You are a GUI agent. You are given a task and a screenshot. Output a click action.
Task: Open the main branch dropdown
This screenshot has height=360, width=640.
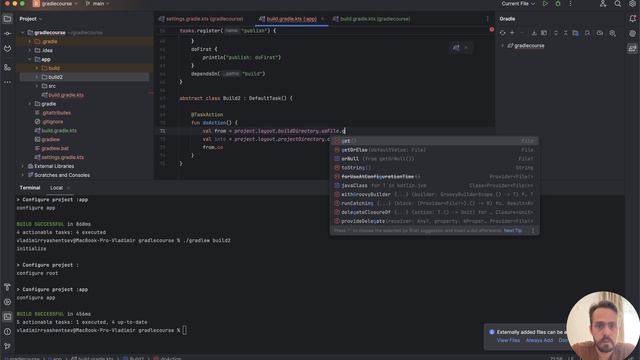98,4
